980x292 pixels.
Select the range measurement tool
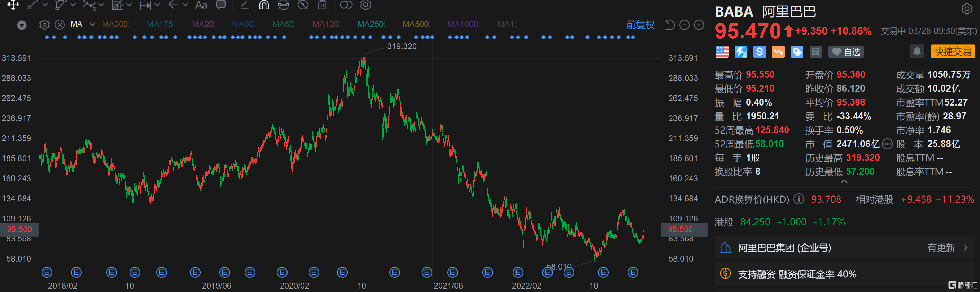point(145,5)
